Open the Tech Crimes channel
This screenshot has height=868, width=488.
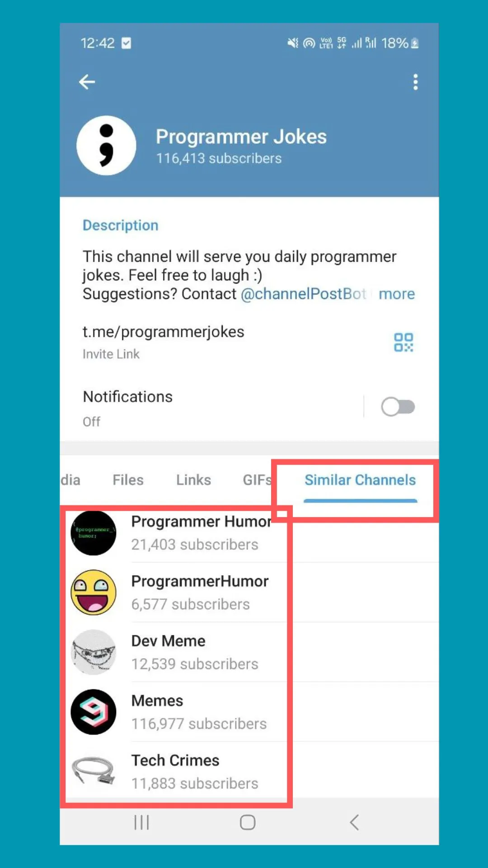click(x=249, y=770)
